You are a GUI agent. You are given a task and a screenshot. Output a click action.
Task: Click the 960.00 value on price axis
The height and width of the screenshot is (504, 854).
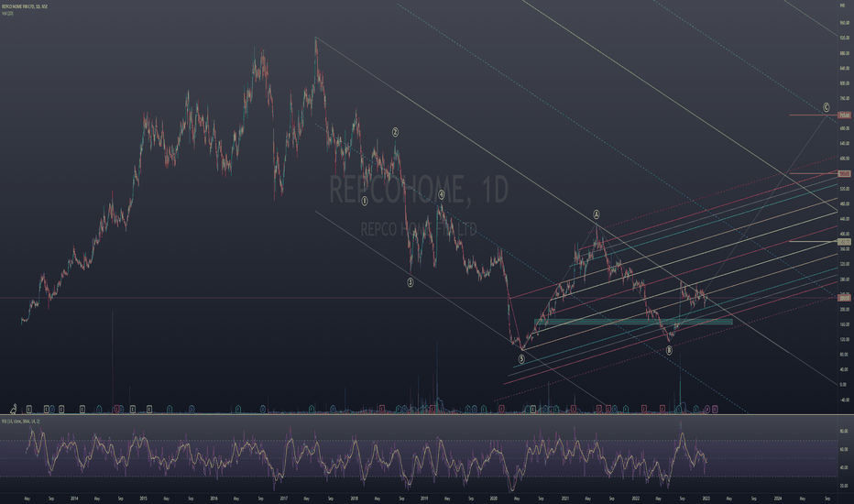[x=844, y=23]
